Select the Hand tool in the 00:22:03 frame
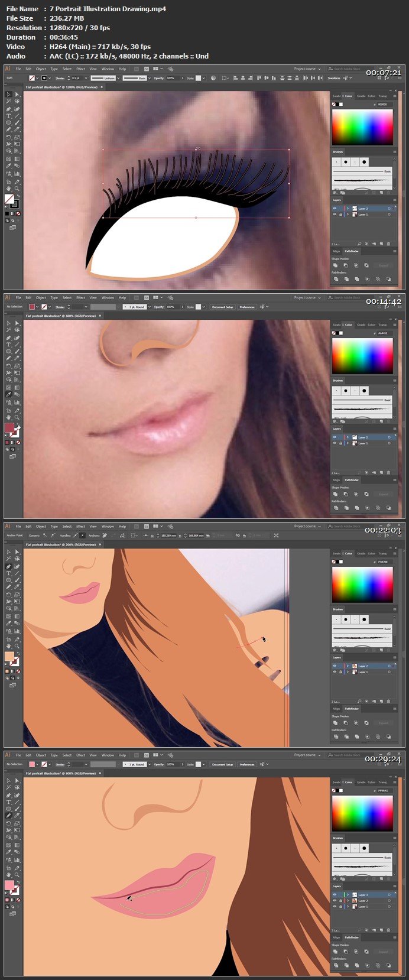Screen dimensions: 409x980 (9, 646)
